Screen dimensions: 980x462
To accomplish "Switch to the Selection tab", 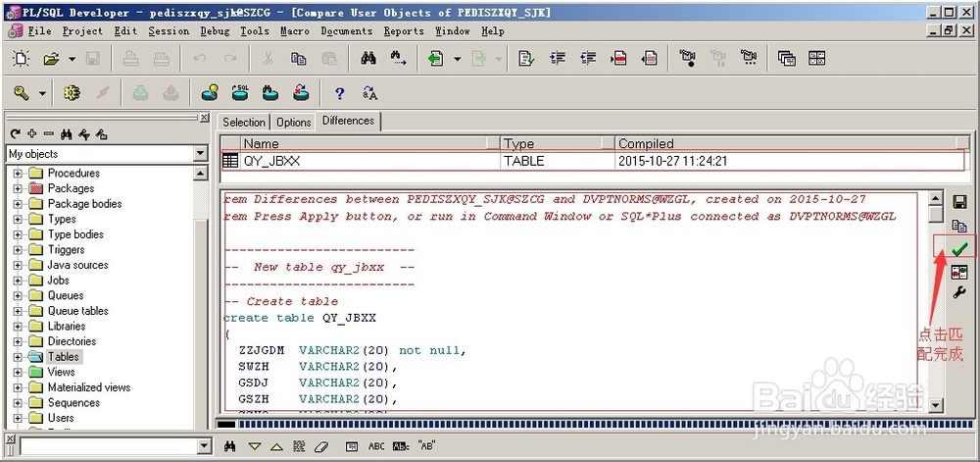I will (244, 123).
